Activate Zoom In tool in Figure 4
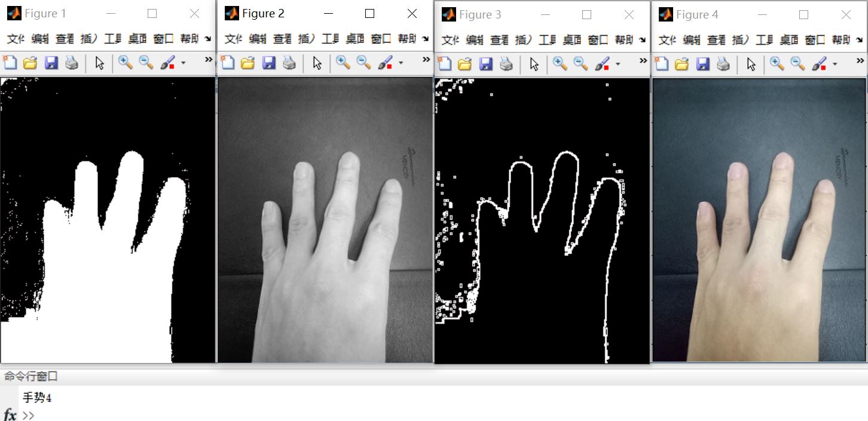The image size is (868, 421). coord(777,63)
